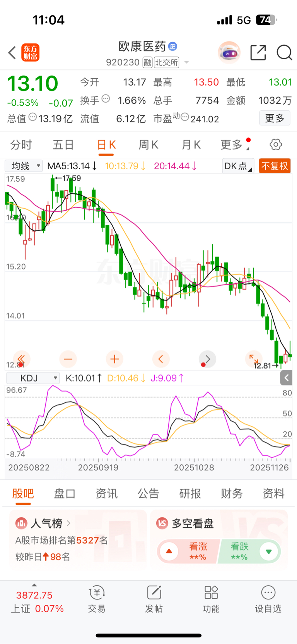
Task: Tap the K:10.01 KDJ value
Action: tap(84, 378)
